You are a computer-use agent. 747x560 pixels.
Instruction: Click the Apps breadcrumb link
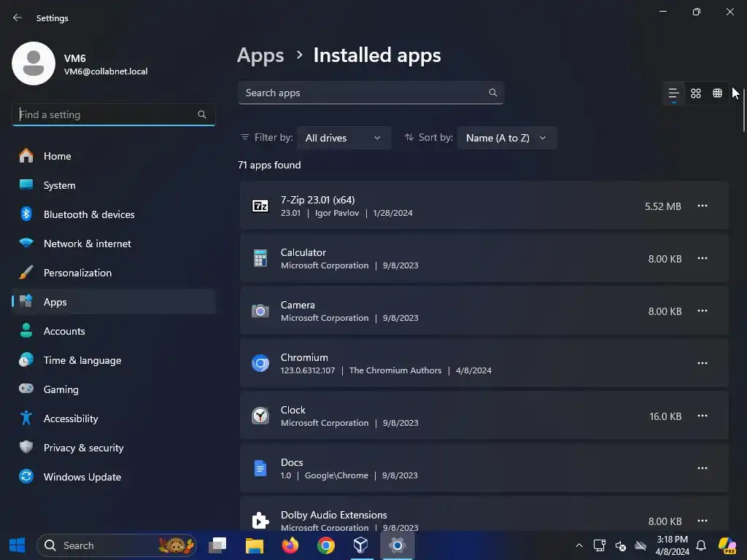(260, 55)
